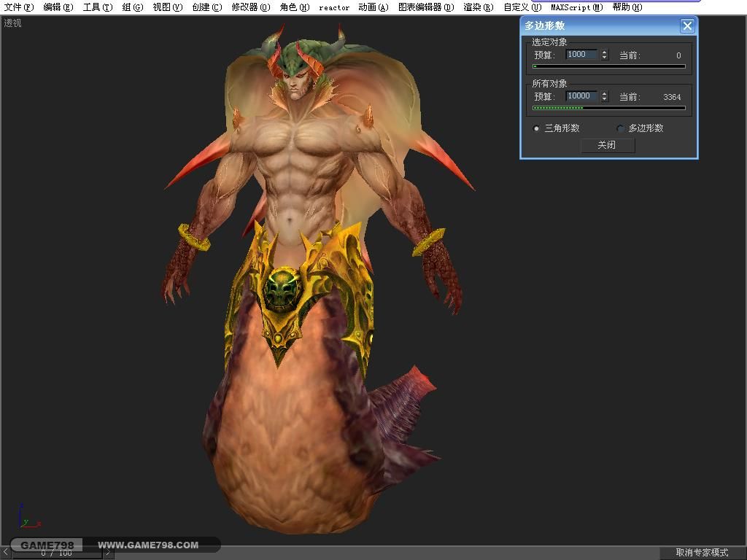Click the 透视 viewport label
Viewport: 747px width, 560px height.
(x=13, y=23)
